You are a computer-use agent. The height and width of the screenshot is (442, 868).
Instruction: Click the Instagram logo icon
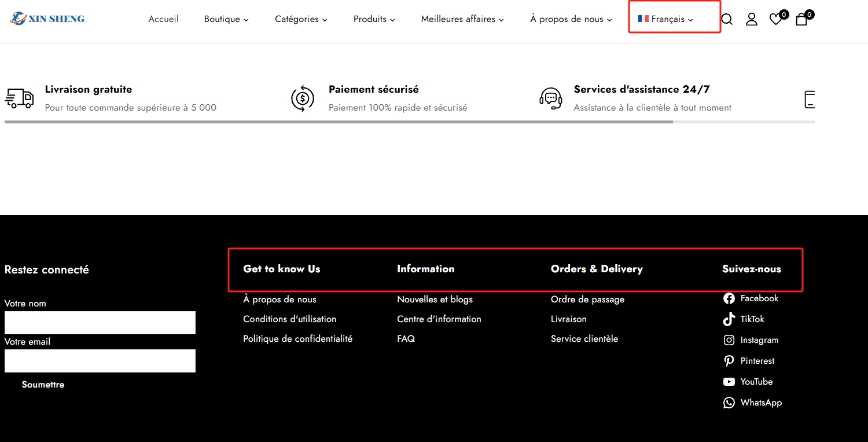729,340
